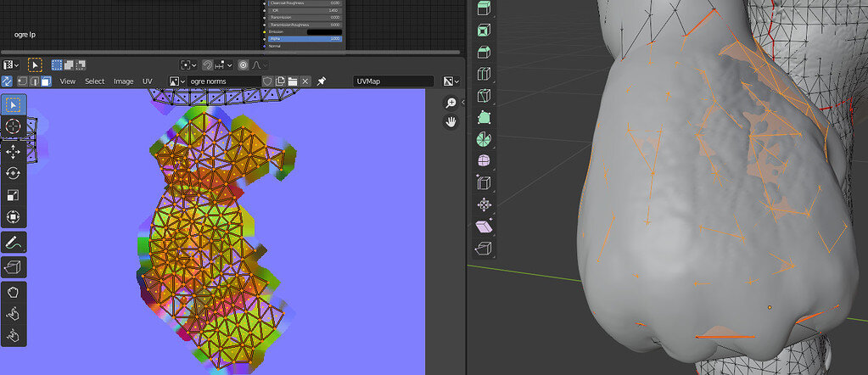Open image file with folder button
Image resolution: width=868 pixels, height=375 pixels.
pyautogui.click(x=292, y=81)
